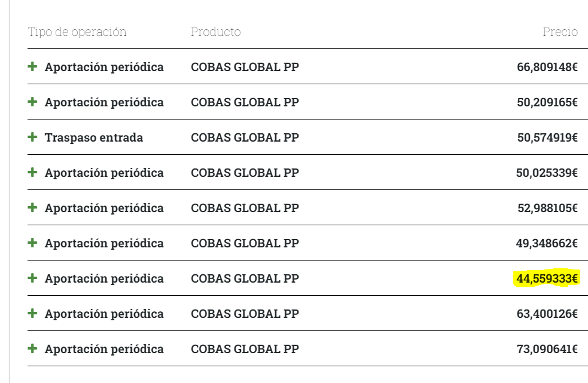The height and width of the screenshot is (383, 588).
Task: Click the price 73,090641€
Action: [x=547, y=350]
